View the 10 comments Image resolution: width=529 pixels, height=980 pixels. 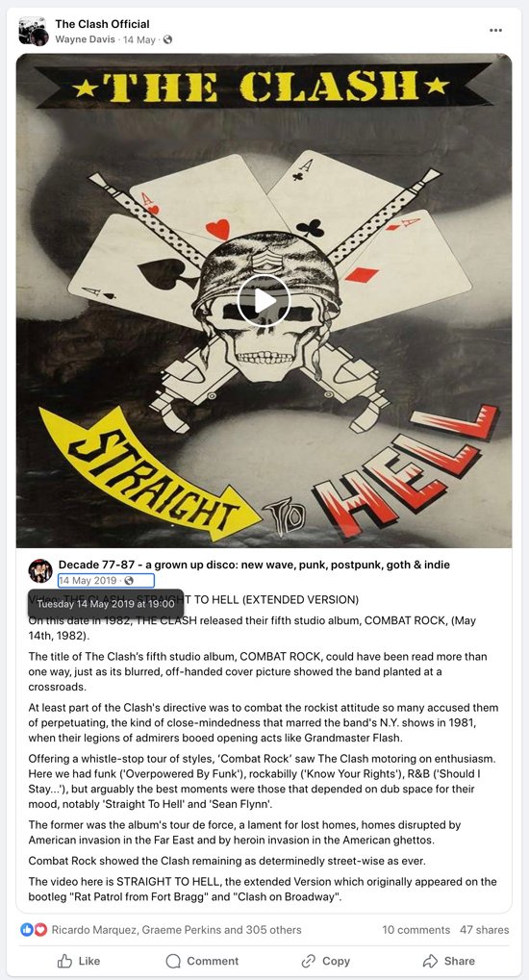[416, 930]
